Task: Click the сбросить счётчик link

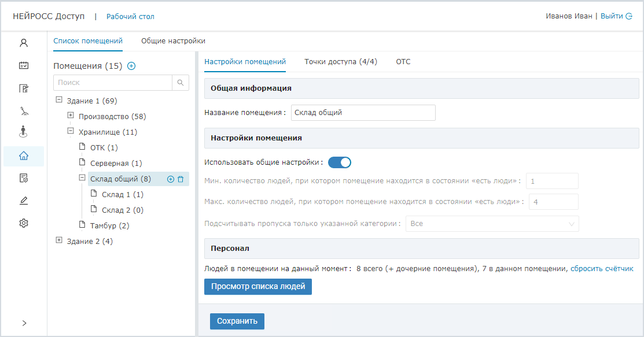Action: click(602, 269)
